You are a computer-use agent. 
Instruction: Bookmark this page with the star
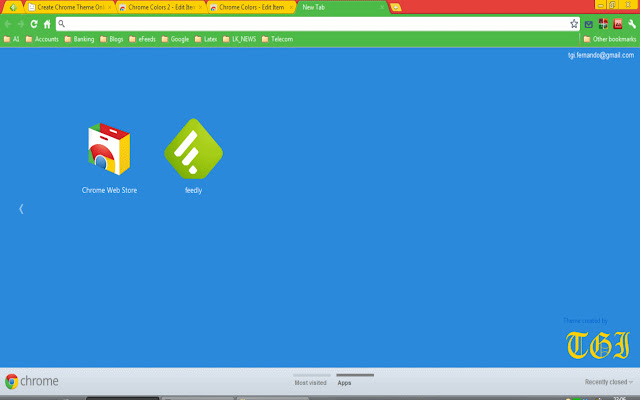[x=574, y=24]
